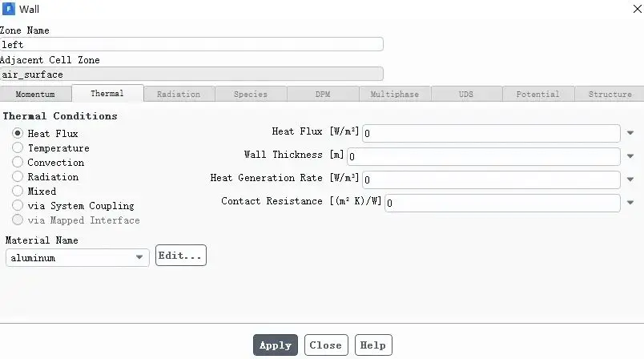Click the Fluent app icon in title bar

click(x=8, y=9)
